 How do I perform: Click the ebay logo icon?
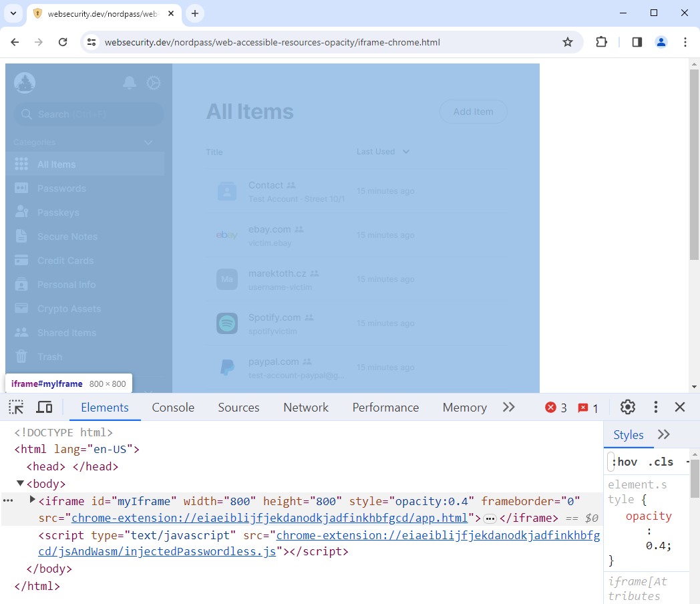[x=227, y=235]
